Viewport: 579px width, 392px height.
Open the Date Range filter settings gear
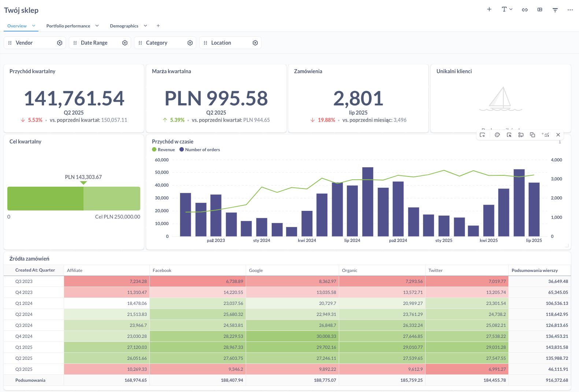click(x=125, y=43)
